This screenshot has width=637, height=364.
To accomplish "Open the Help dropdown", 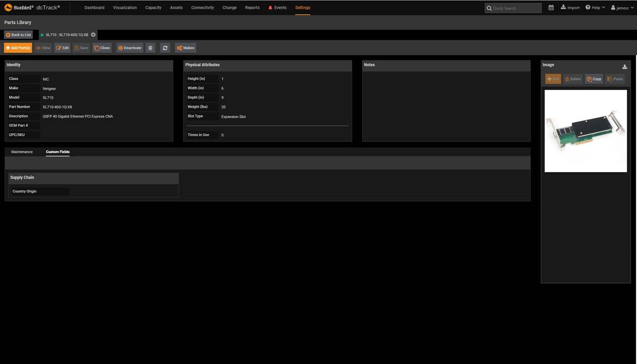I will tap(595, 8).
